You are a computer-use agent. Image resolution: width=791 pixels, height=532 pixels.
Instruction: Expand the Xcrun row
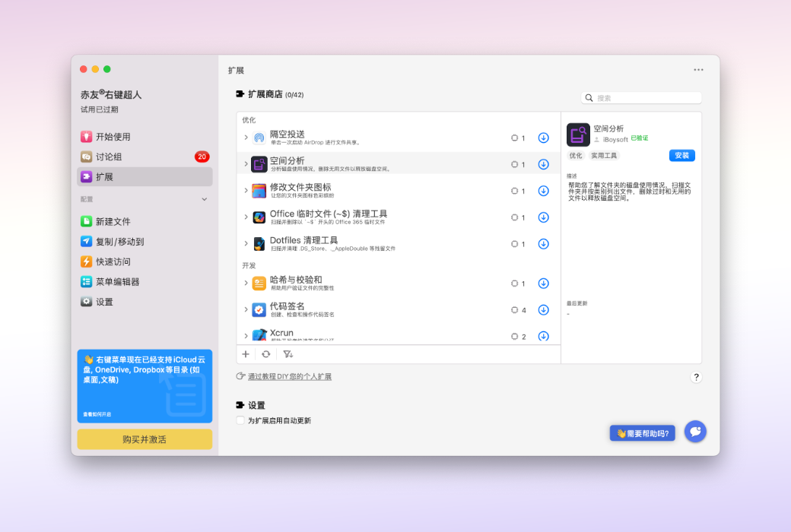(x=246, y=336)
